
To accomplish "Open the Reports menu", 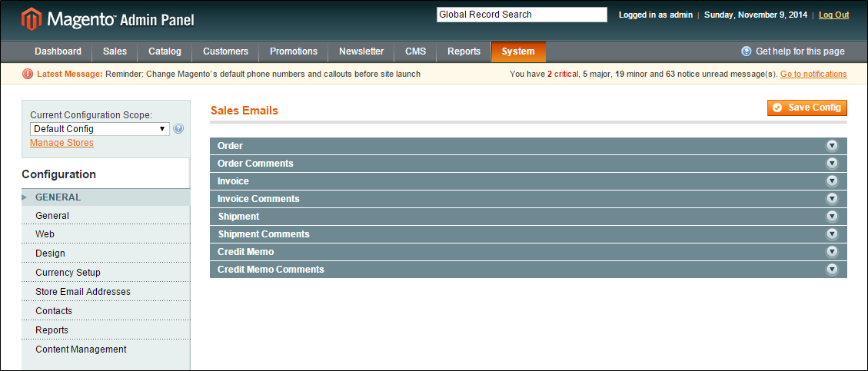I will click(464, 51).
